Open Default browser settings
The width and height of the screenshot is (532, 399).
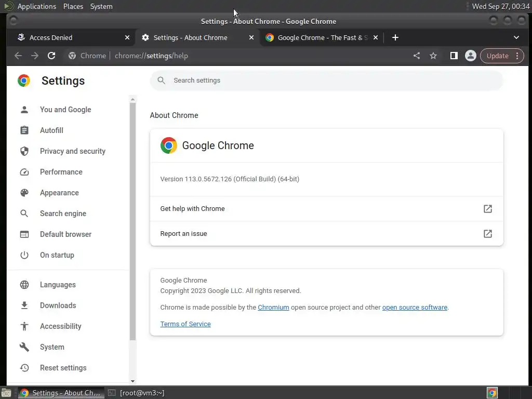(65, 234)
